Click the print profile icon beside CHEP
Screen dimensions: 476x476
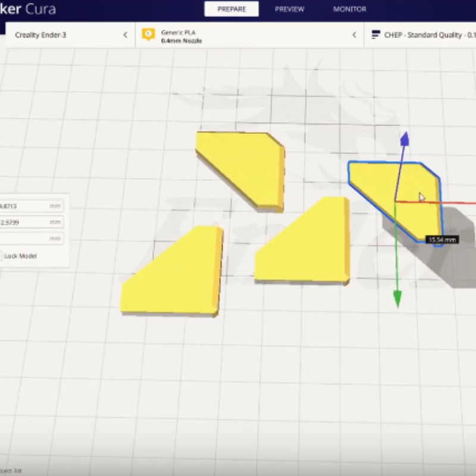tap(376, 35)
